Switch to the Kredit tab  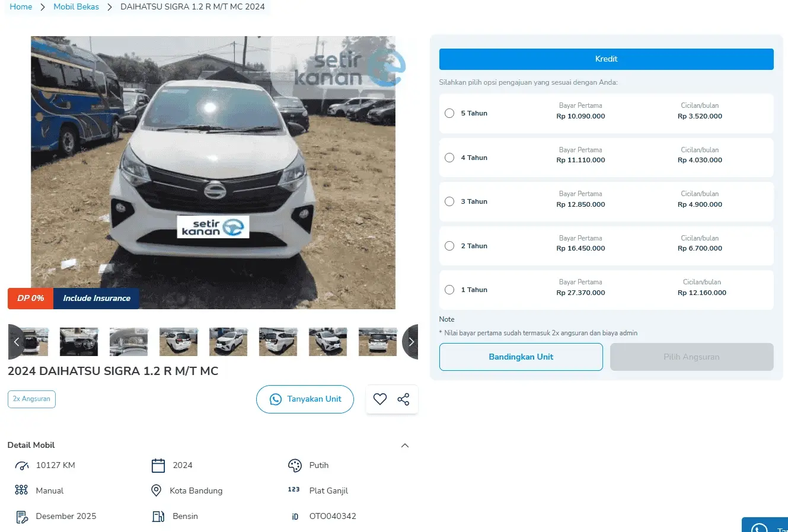[606, 59]
